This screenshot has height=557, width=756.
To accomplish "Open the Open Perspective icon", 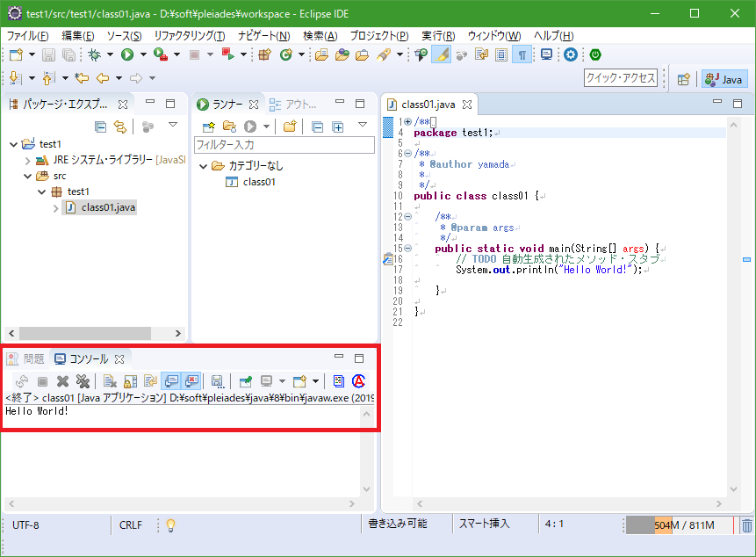I will [x=683, y=79].
